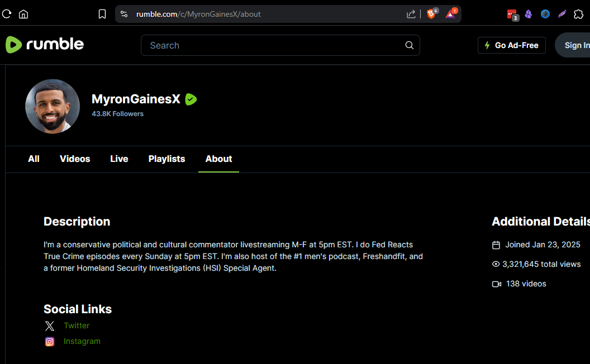
Task: Open the site settings icon in address bar
Action: pyautogui.click(x=124, y=14)
